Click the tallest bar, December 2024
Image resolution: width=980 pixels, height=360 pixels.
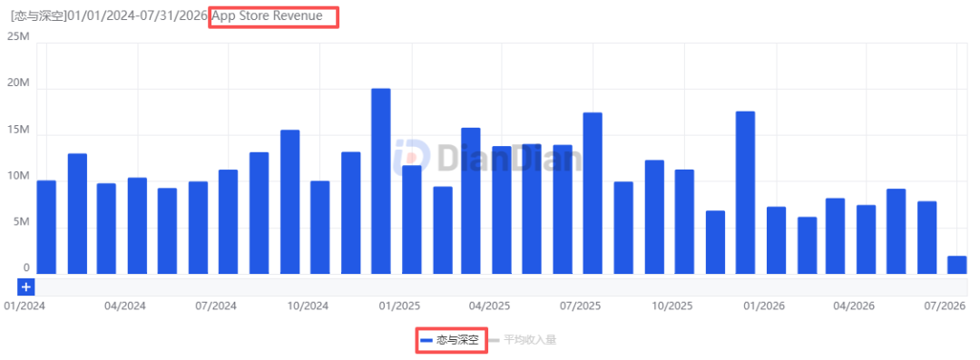coord(380,181)
